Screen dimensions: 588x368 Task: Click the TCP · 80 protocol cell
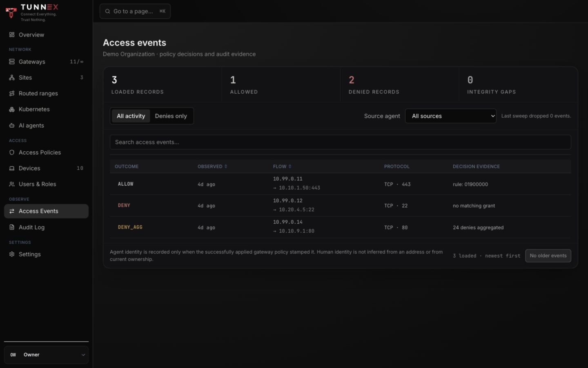coord(396,228)
